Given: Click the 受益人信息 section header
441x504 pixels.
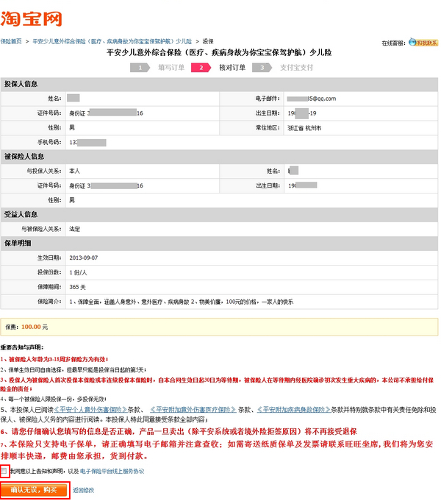Looking at the screenshot, I should [x=21, y=214].
